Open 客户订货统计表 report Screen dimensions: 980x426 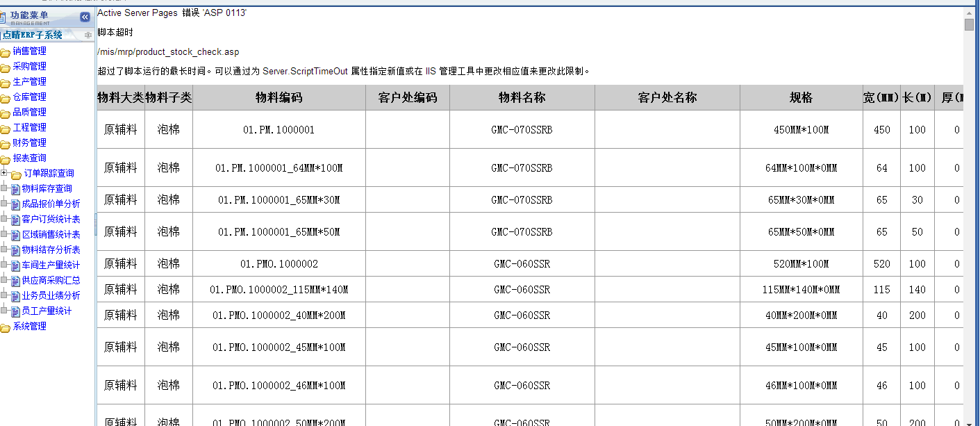(51, 219)
